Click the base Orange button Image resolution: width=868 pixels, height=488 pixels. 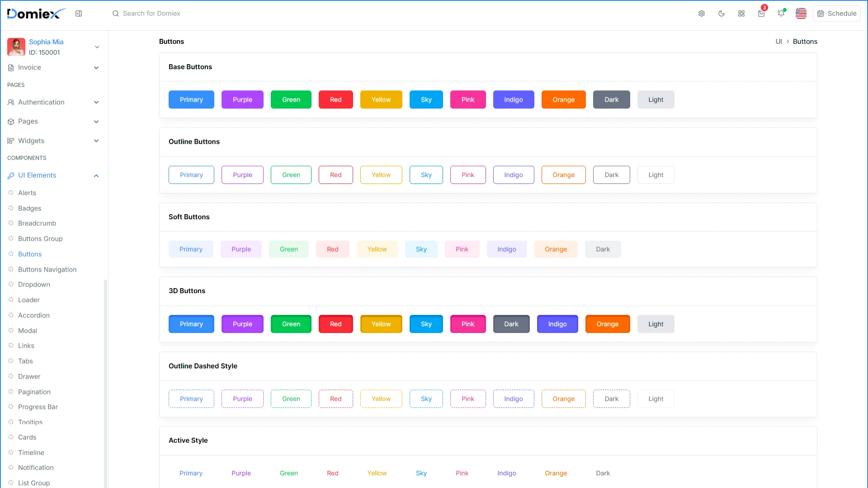point(563,100)
